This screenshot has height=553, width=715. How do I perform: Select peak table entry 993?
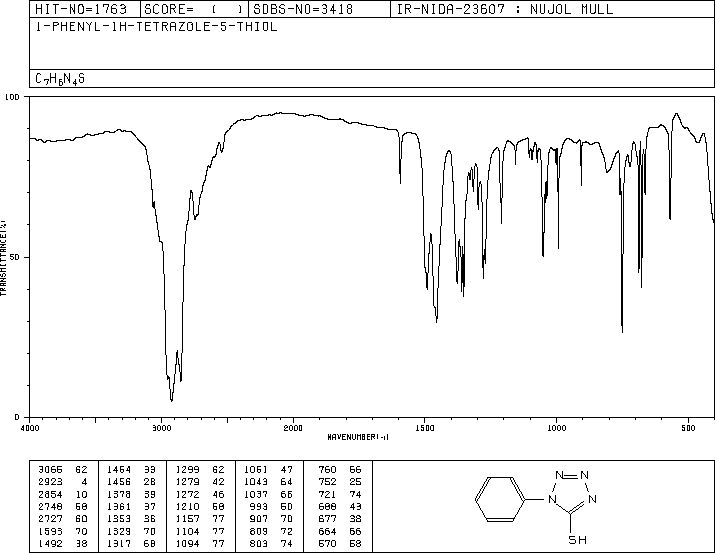click(x=259, y=506)
